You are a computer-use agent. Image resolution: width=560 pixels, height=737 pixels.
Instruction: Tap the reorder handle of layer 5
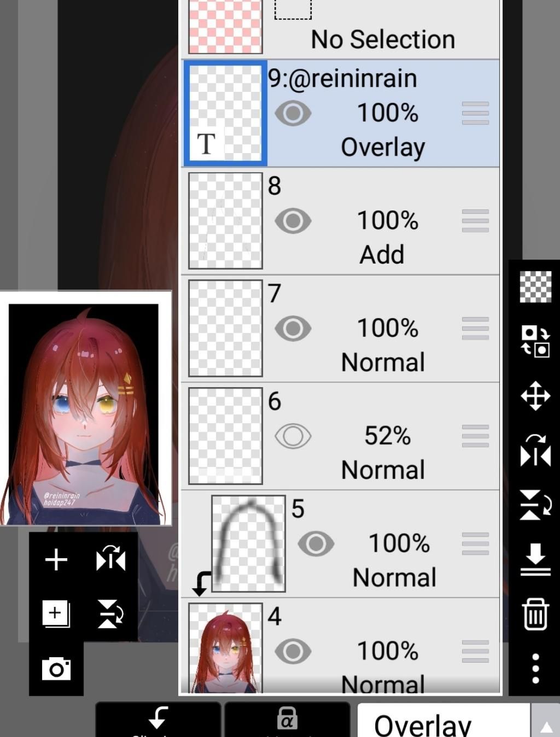pyautogui.click(x=475, y=544)
